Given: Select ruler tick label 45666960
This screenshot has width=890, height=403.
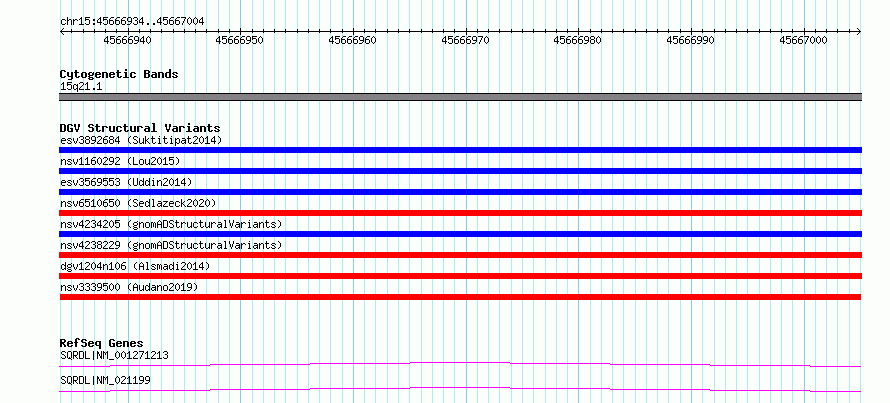Looking at the screenshot, I should pyautogui.click(x=353, y=41).
